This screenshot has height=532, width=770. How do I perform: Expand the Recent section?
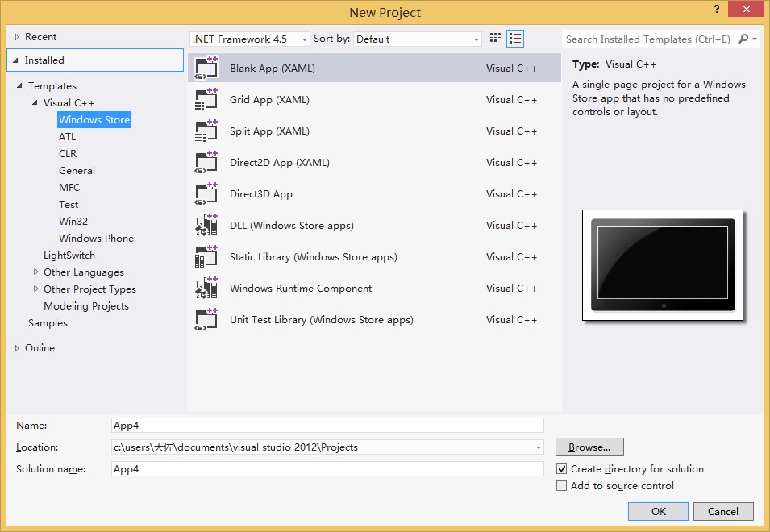[17, 37]
